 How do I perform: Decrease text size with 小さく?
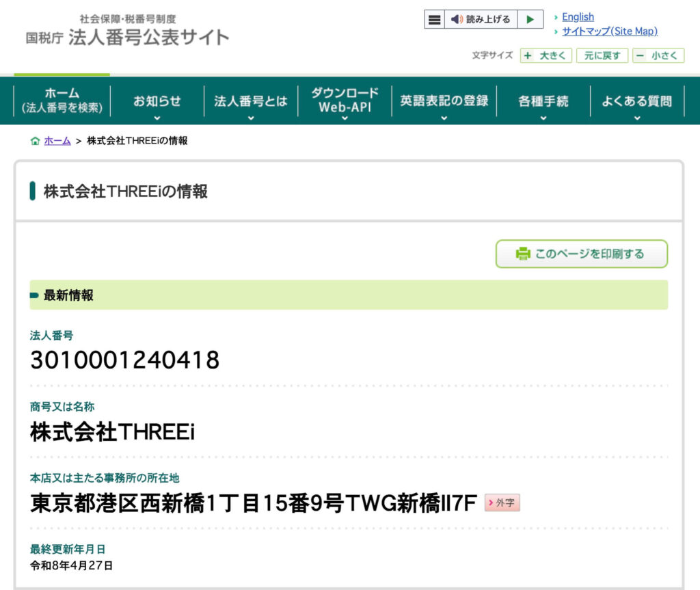click(x=658, y=55)
